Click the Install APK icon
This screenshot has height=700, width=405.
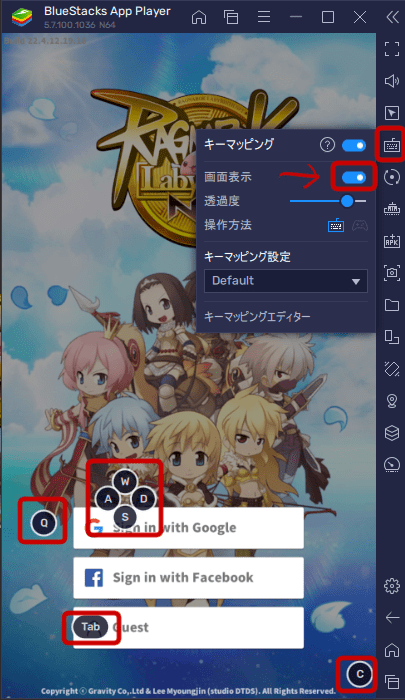[392, 241]
